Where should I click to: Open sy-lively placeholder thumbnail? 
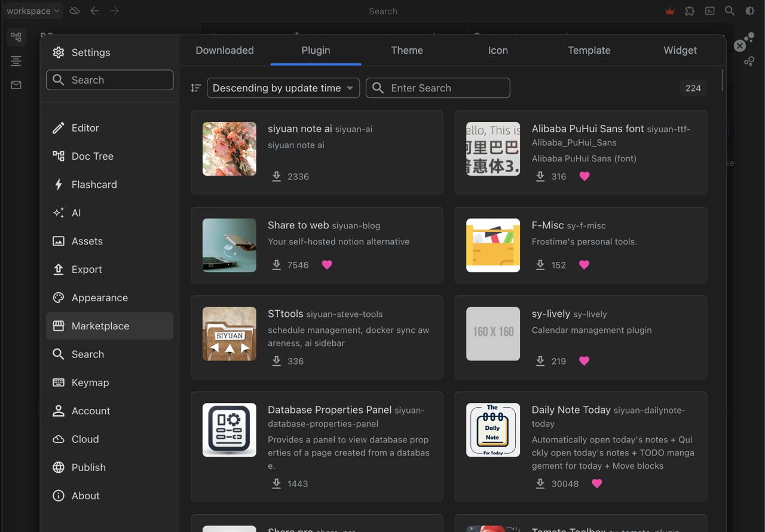pyautogui.click(x=493, y=334)
